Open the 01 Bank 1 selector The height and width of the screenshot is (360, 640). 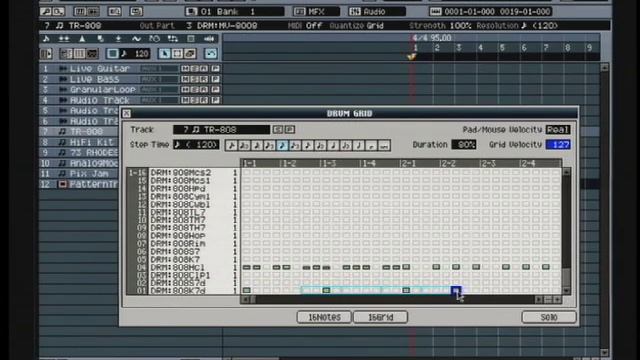235,12
